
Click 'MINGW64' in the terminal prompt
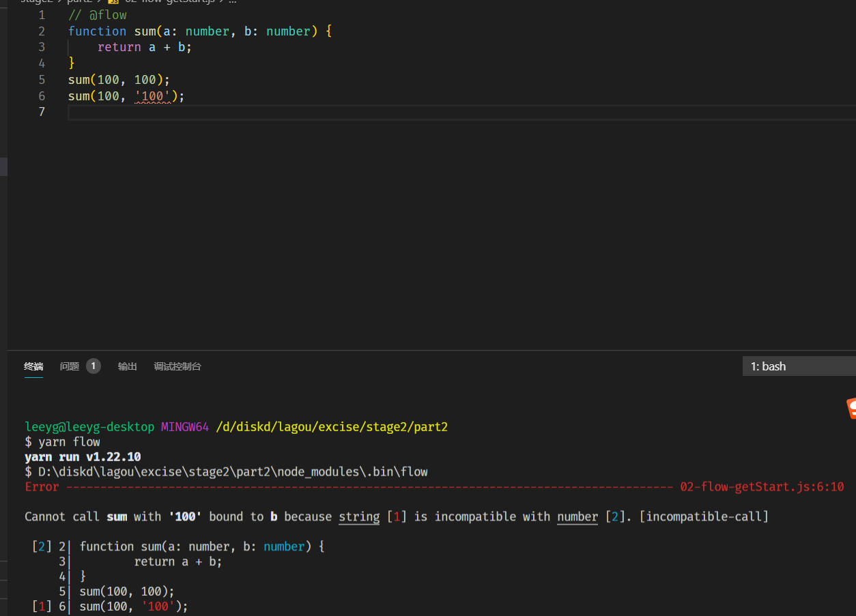coord(185,427)
